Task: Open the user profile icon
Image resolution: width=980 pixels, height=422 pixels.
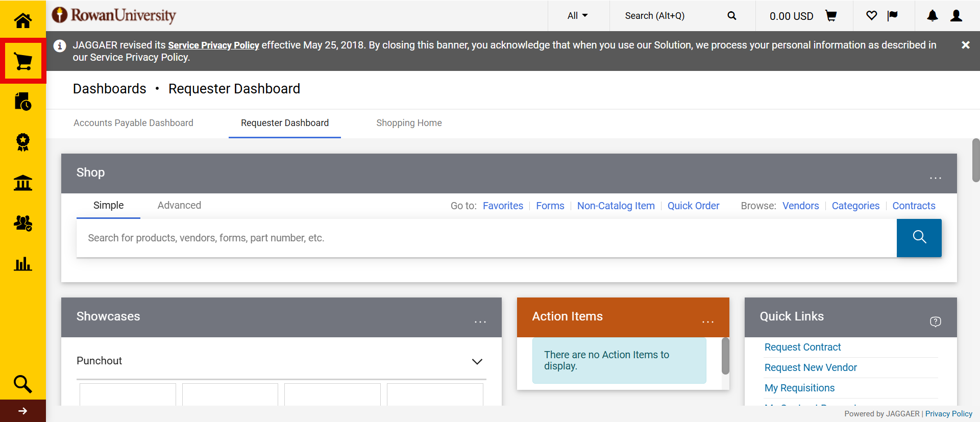Action: [x=956, y=16]
